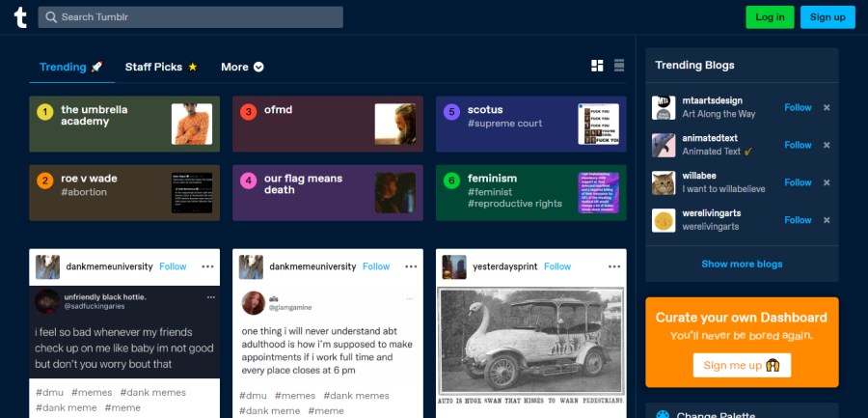Open yesterdaysprint post options menu

coord(614,266)
